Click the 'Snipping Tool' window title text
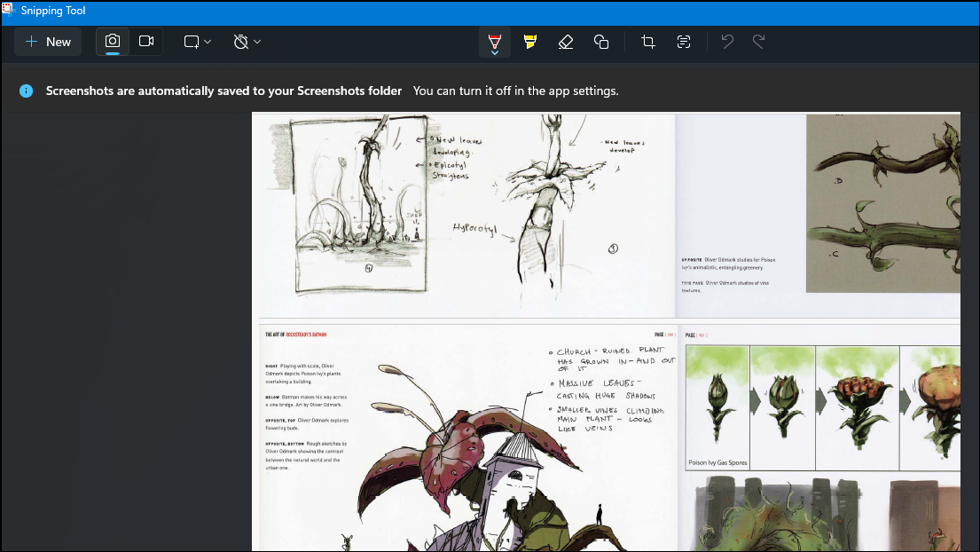 coord(53,11)
